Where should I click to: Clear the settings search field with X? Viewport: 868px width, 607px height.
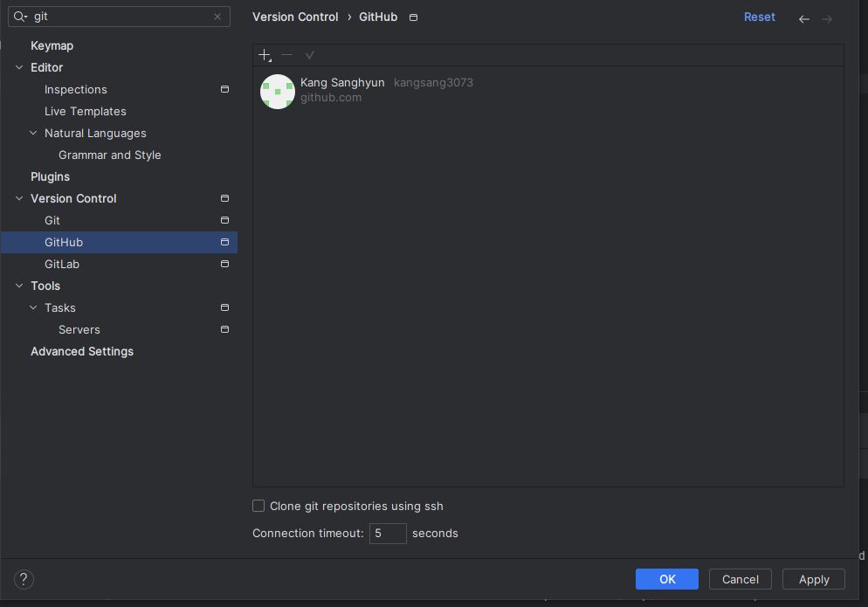[217, 17]
